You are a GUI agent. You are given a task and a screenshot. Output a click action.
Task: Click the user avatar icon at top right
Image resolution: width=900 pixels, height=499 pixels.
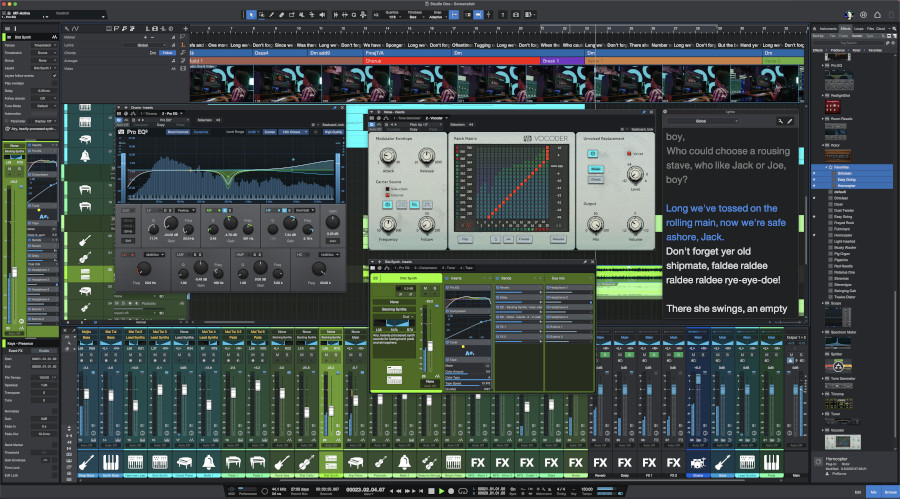(849, 15)
